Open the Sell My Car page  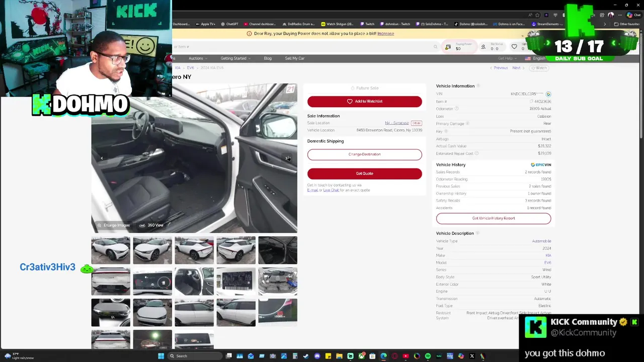pos(294,58)
